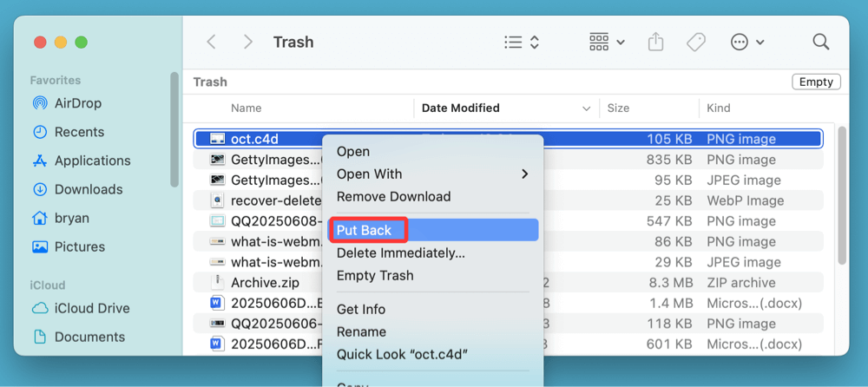Image resolution: width=868 pixels, height=387 pixels.
Task: Toggle Date Modified sort direction chevron
Action: [586, 108]
